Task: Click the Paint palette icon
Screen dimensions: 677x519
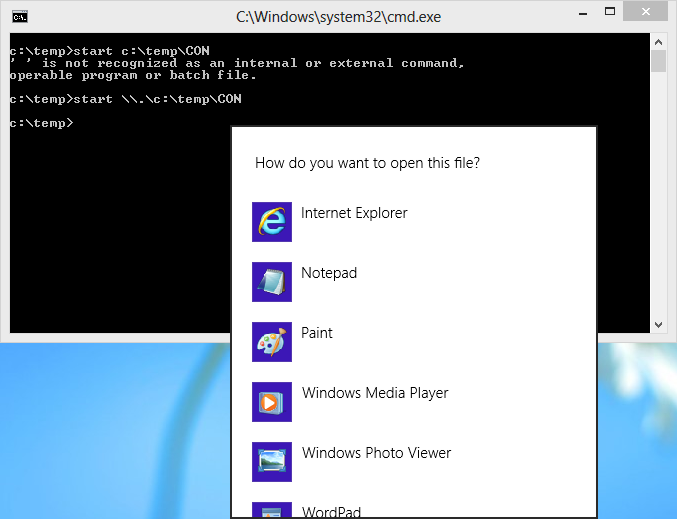Action: pos(272,342)
